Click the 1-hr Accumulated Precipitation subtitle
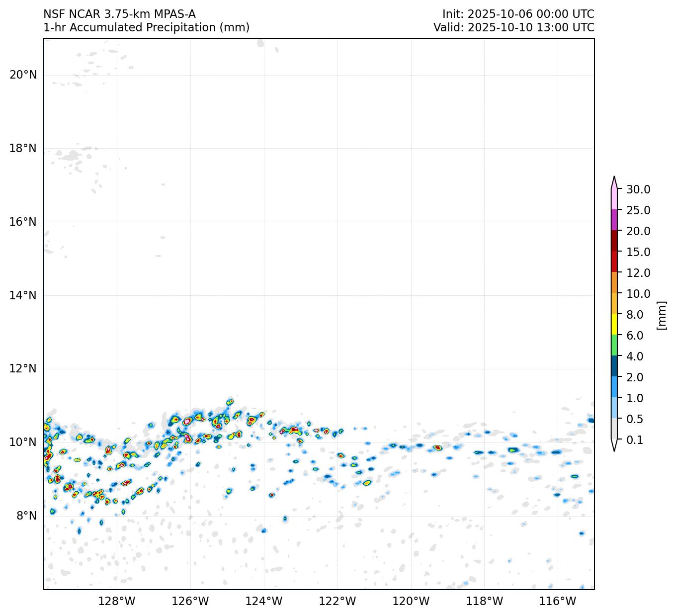This screenshot has width=676, height=616. tap(146, 27)
